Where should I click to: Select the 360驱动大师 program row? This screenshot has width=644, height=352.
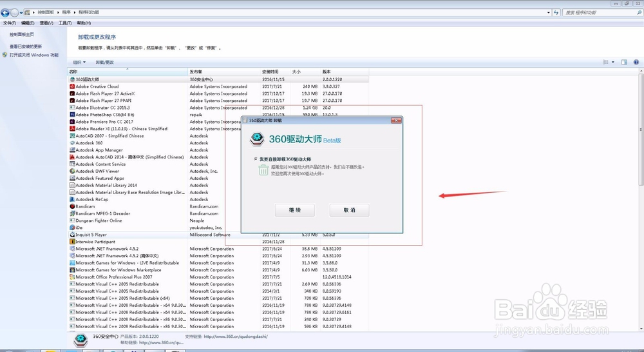pos(218,79)
